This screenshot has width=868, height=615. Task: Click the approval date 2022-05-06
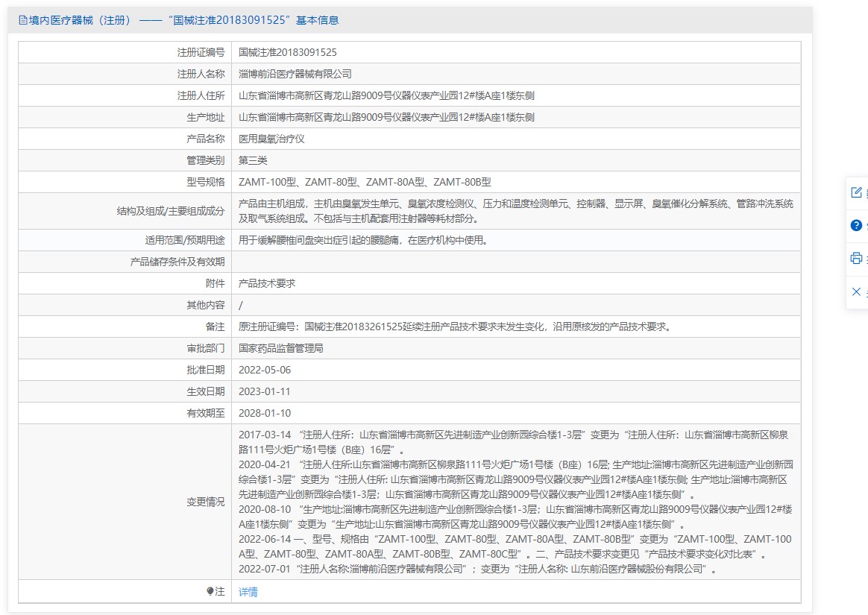click(265, 370)
